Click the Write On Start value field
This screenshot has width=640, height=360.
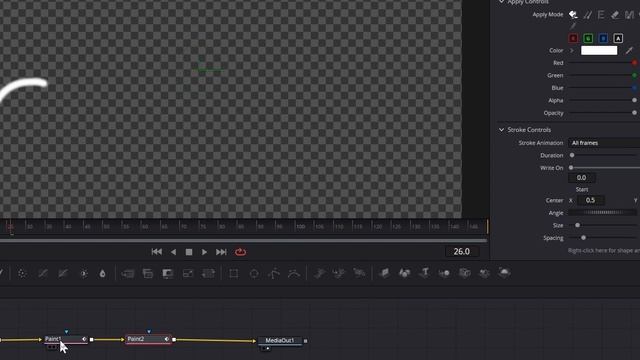(x=582, y=178)
